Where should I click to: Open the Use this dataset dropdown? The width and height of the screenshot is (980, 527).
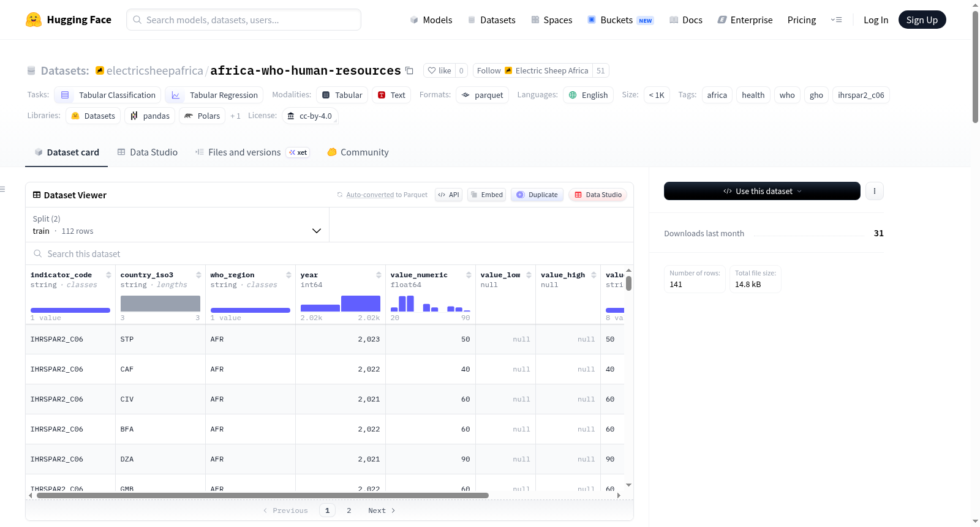(x=762, y=191)
